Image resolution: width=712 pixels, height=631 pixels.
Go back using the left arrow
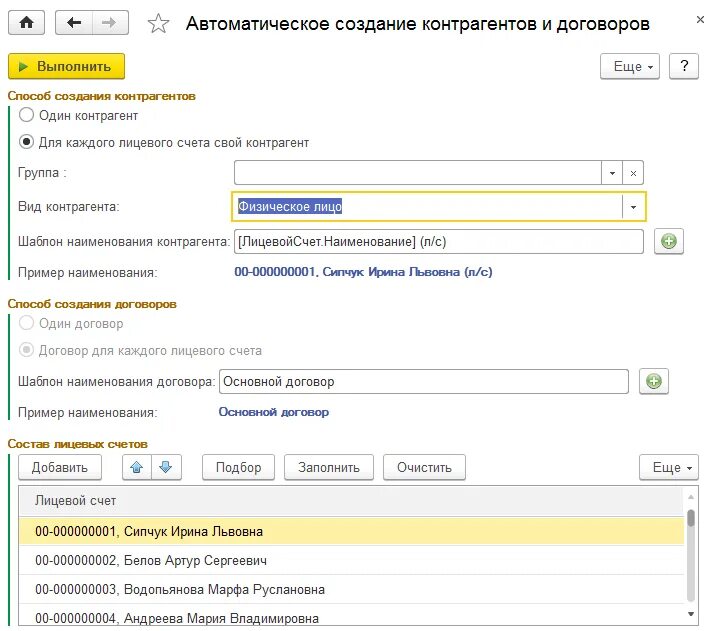(74, 23)
